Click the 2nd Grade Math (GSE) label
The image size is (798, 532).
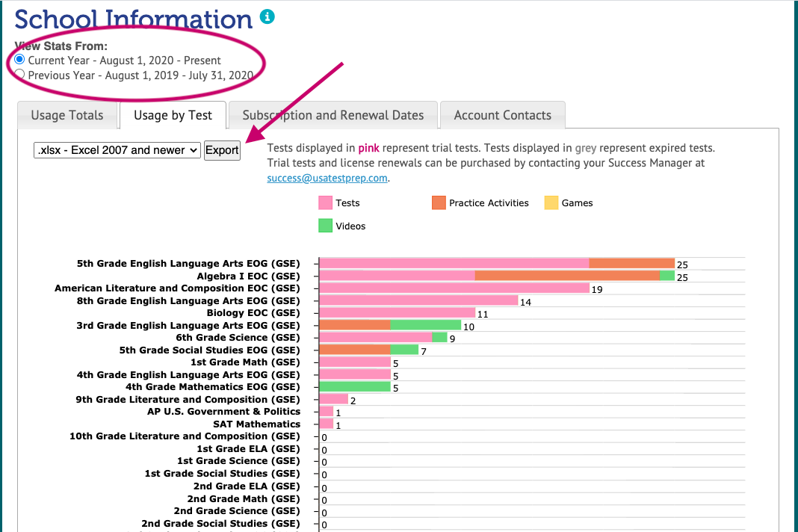coord(244,499)
